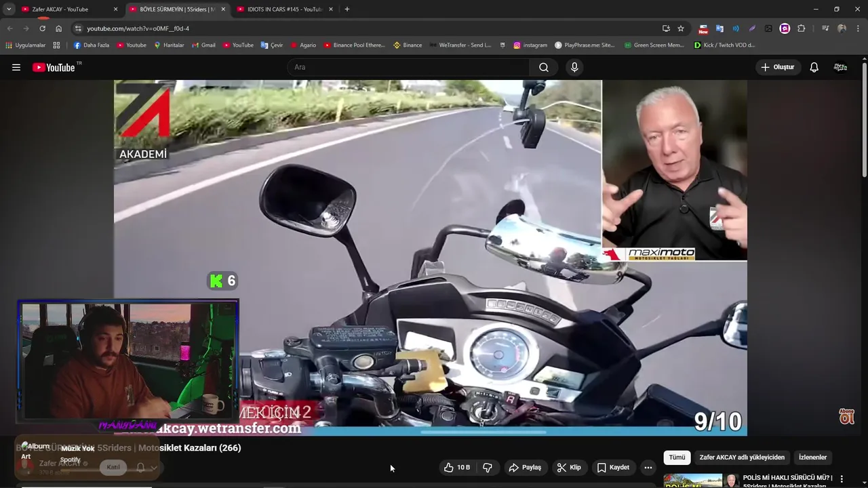Open the Daha Fazla bookmark
The image size is (868, 488).
(x=92, y=45)
